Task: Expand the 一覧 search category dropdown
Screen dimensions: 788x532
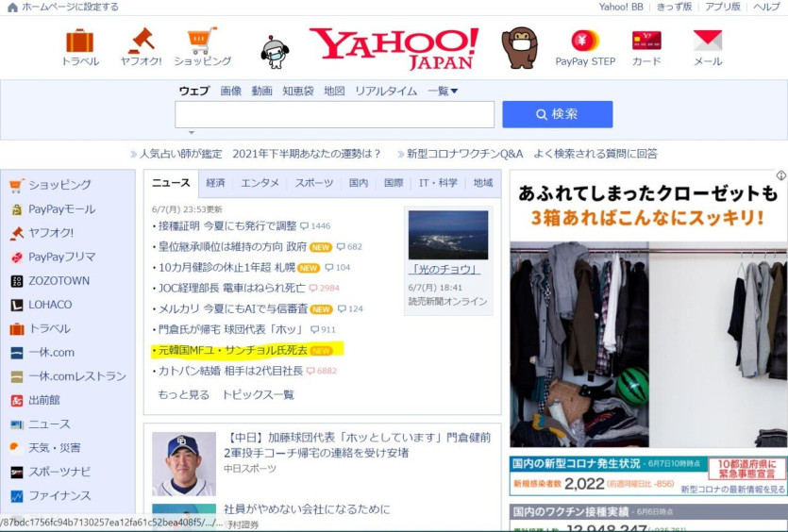Action: pyautogui.click(x=443, y=91)
